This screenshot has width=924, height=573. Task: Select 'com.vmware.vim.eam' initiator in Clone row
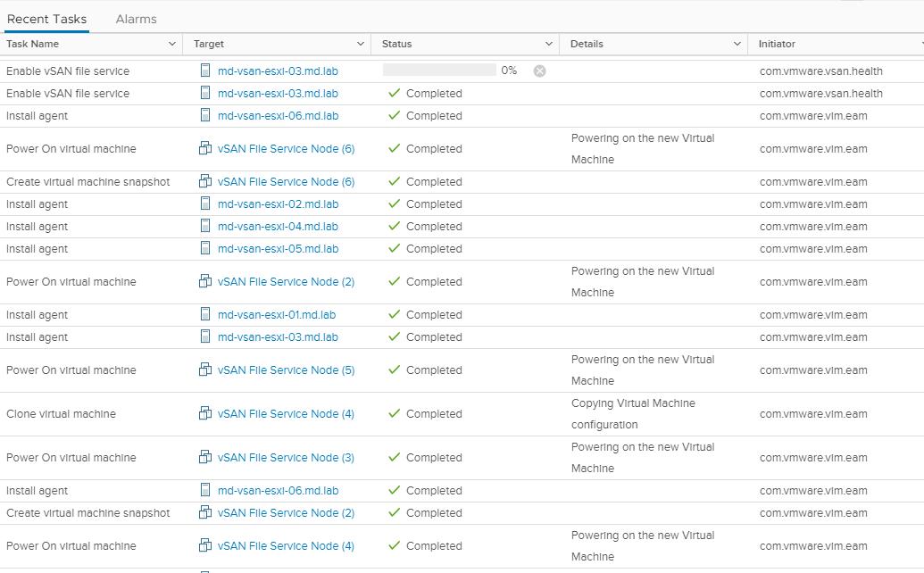813,414
